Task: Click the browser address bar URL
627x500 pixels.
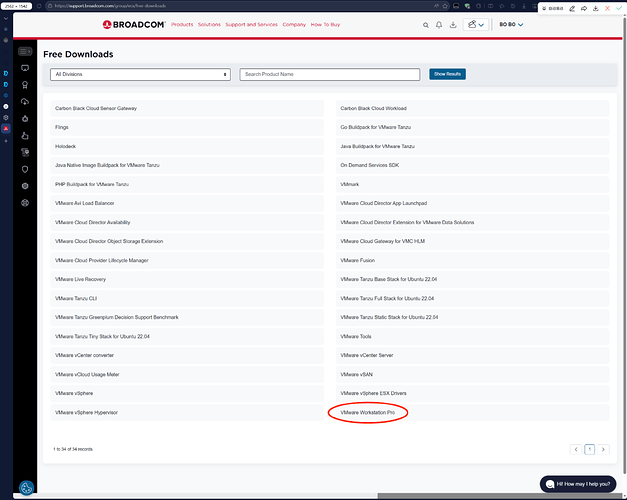Action: (x=110, y=6)
